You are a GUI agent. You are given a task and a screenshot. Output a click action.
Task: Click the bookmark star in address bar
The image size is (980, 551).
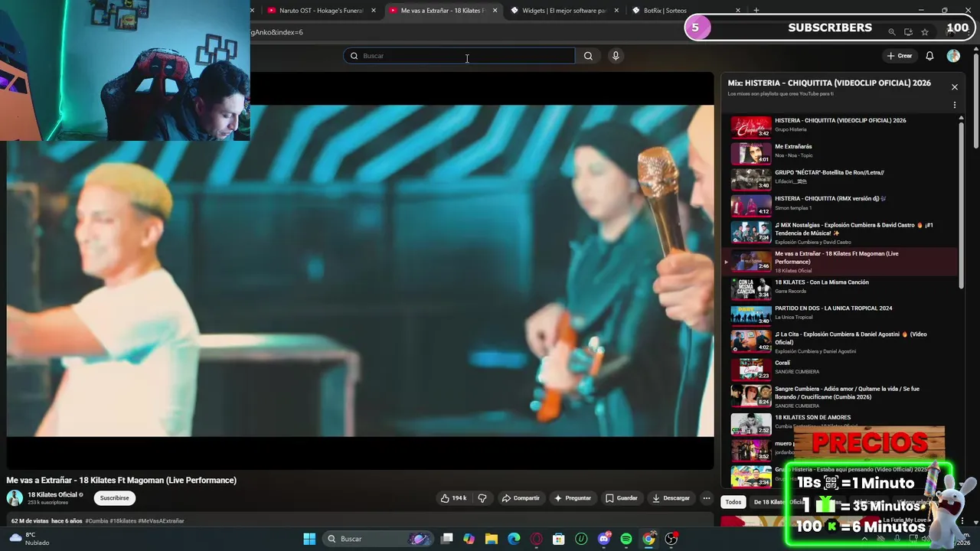925,32
